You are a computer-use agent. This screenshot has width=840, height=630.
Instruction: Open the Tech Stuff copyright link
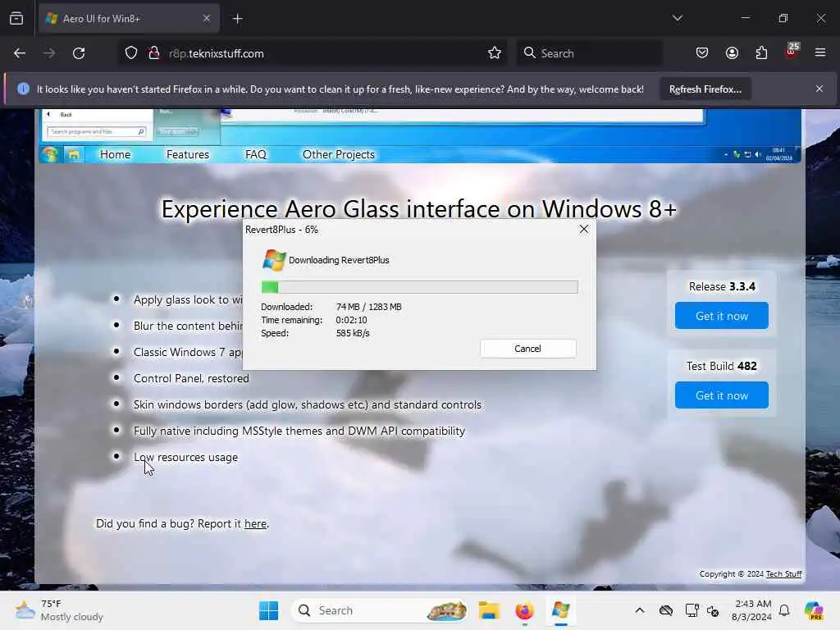[783, 573]
